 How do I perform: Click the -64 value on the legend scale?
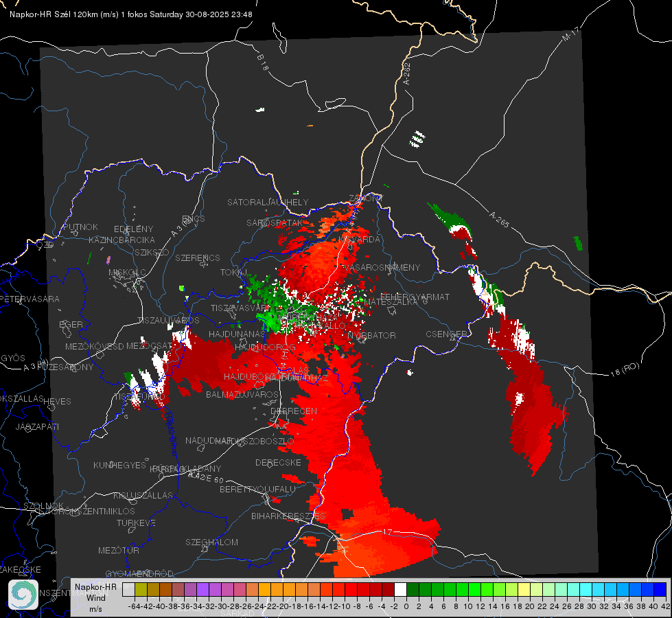point(134,606)
